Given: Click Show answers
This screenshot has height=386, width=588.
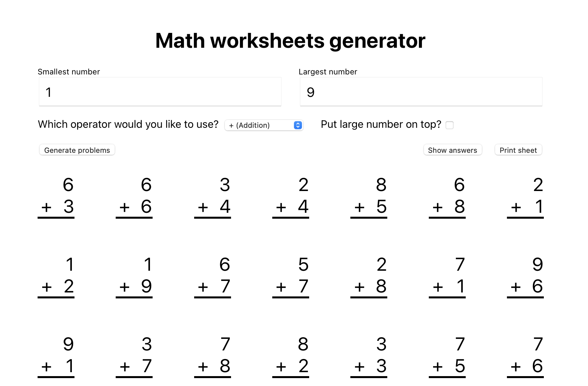Looking at the screenshot, I should click(x=453, y=150).
